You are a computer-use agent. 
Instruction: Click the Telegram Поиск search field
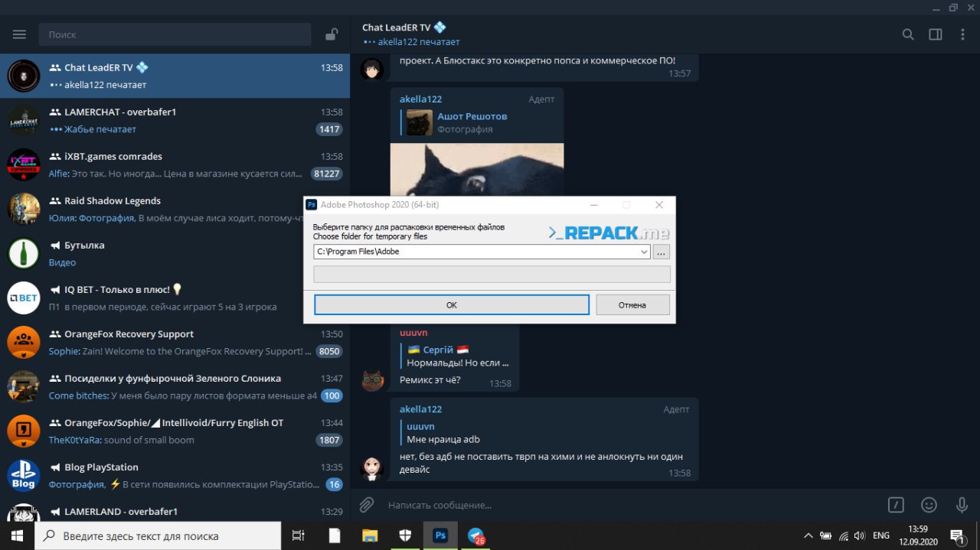point(175,34)
